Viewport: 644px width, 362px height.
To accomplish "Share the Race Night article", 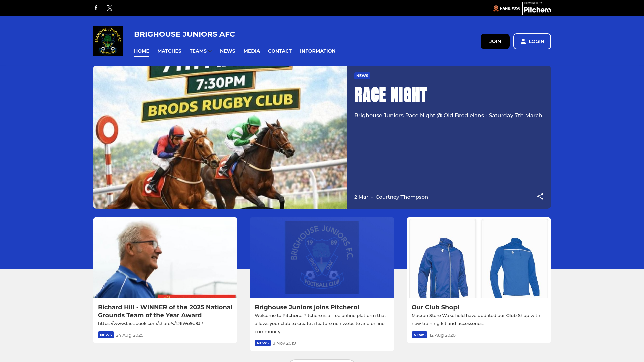I will 540,197.
